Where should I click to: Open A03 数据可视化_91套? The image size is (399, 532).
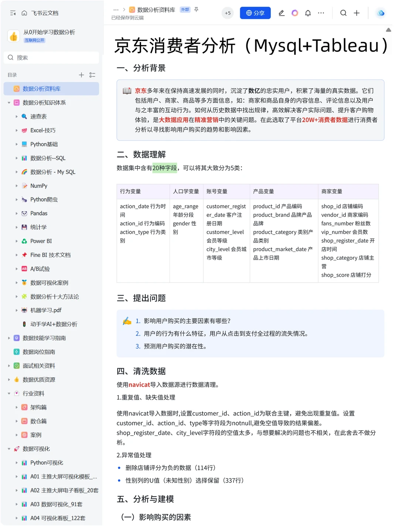click(x=56, y=504)
